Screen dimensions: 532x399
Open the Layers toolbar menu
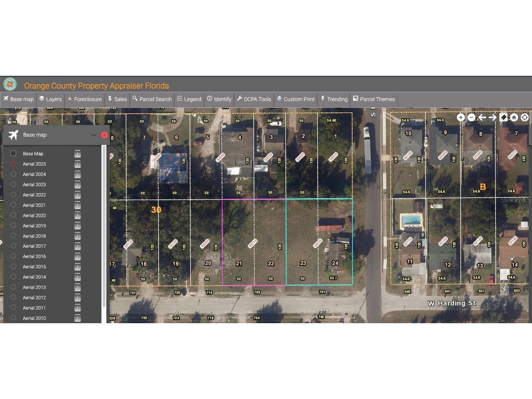click(51, 99)
